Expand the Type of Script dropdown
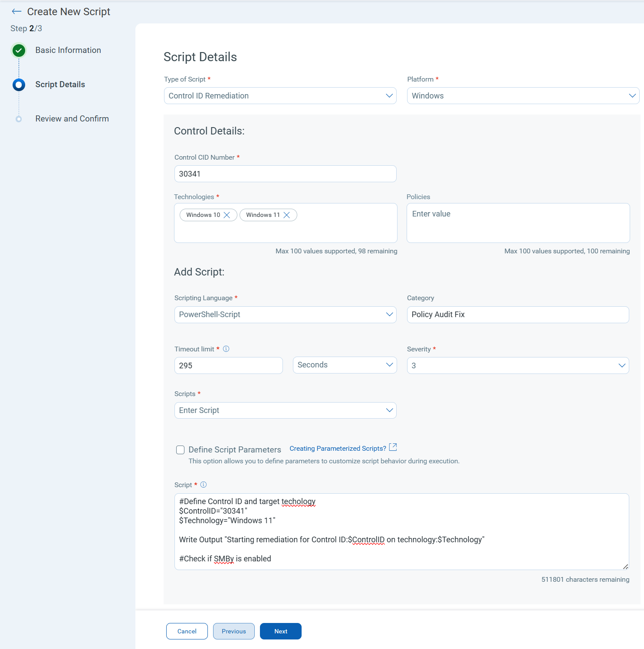 [280, 96]
